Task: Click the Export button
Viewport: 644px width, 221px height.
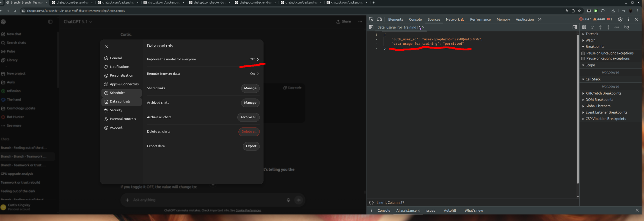Action: point(251,146)
